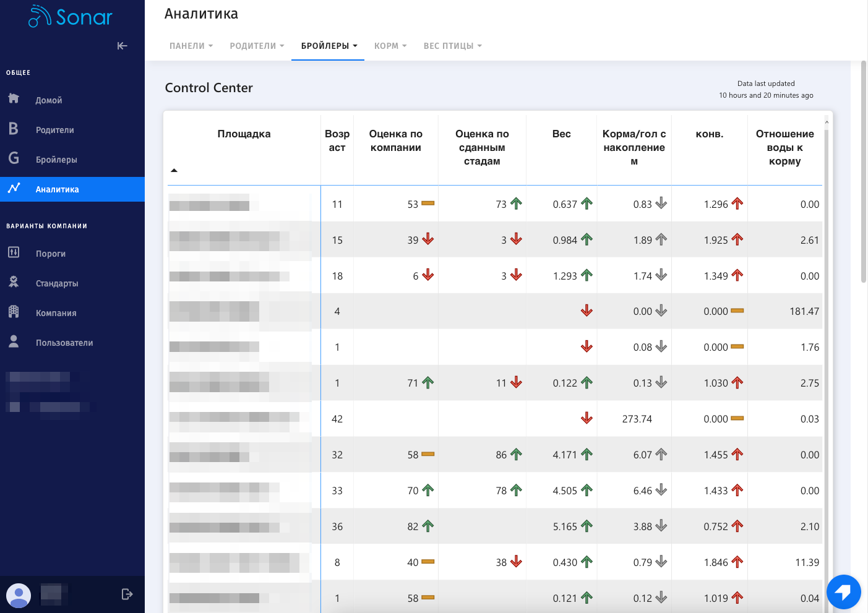This screenshot has height=613, width=868.
Task: Click the age cell showing 36
Action: (337, 526)
